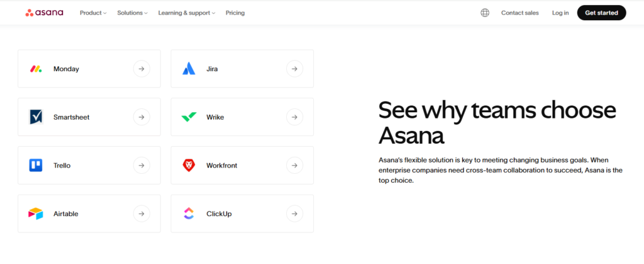Click the Trello logo icon

tap(36, 166)
